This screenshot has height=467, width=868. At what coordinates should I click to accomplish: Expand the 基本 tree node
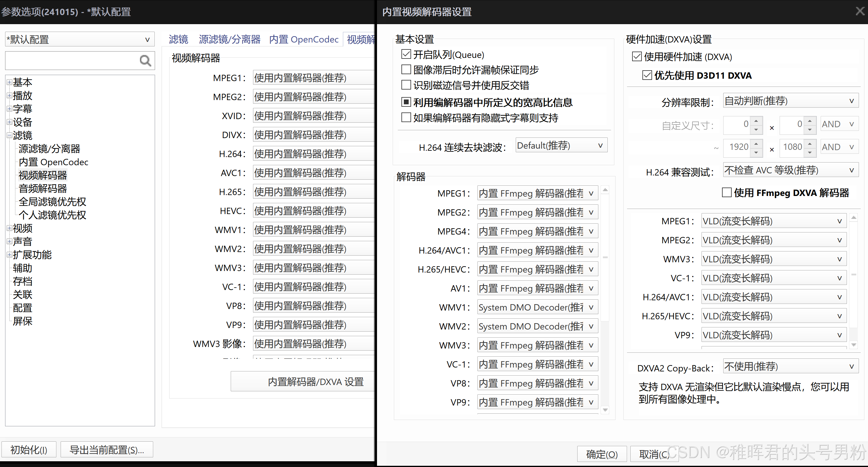(9, 82)
